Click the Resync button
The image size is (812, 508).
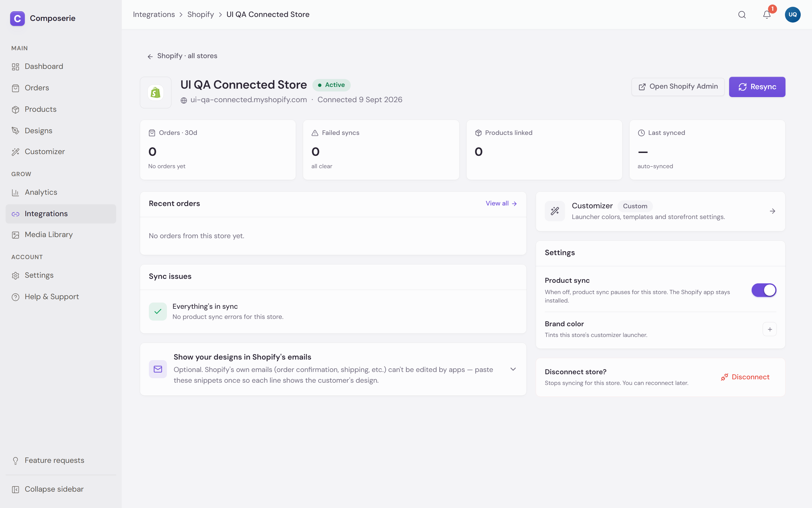coord(757,87)
